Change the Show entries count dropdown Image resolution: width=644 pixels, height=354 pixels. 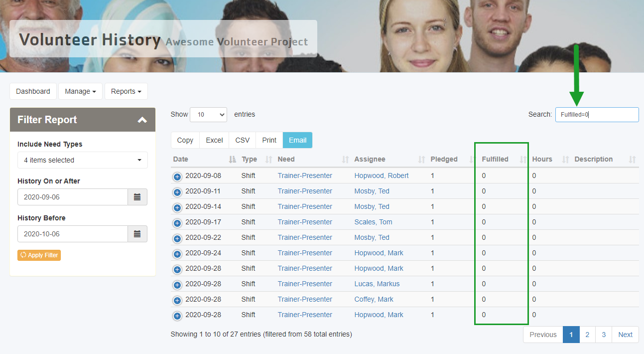point(208,115)
